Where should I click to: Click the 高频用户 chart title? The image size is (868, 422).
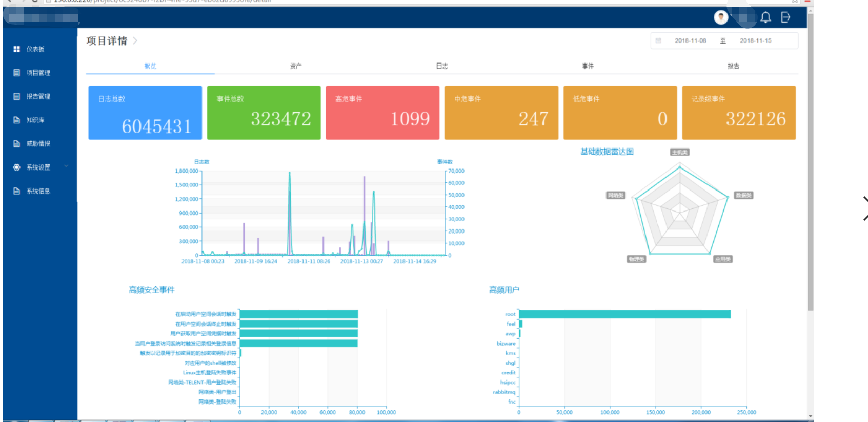click(504, 290)
